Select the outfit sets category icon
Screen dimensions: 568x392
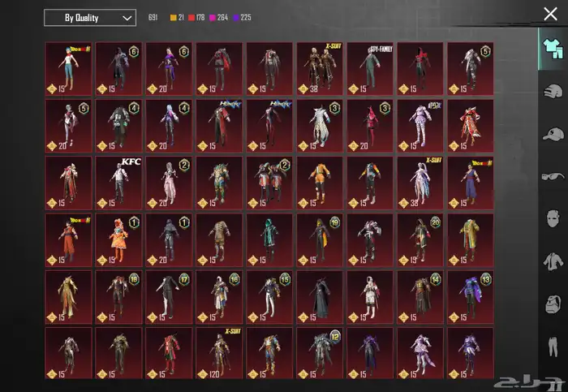pos(553,50)
